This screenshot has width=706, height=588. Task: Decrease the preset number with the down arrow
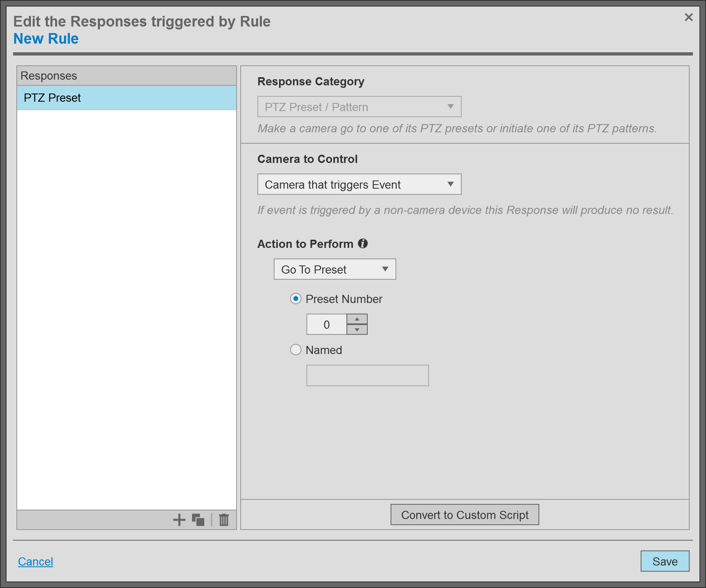click(x=357, y=330)
